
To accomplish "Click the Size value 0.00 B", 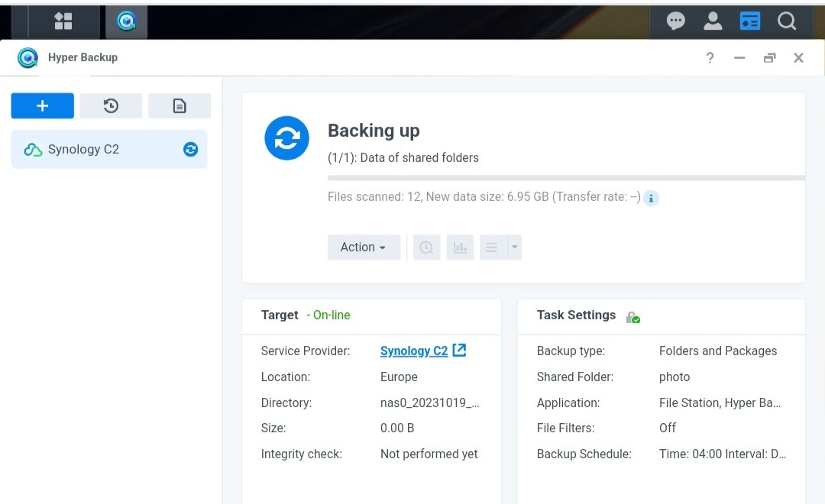I will tap(397, 428).
